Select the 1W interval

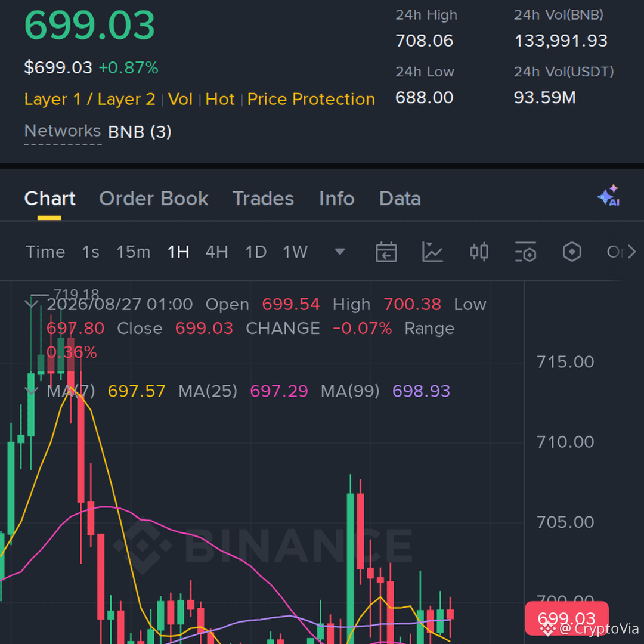295,252
